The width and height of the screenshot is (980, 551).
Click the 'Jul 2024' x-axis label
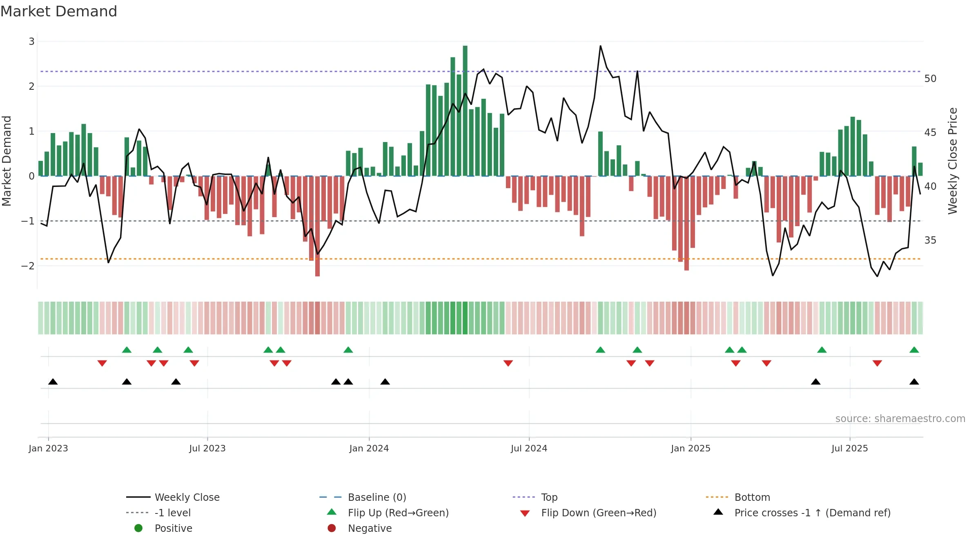(529, 448)
